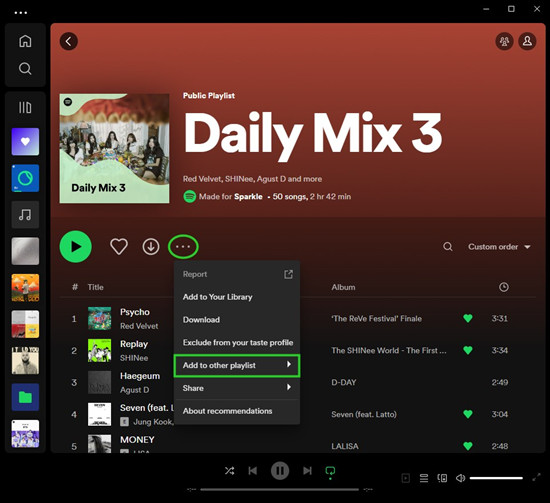Select The SHINee World album text
This screenshot has width=550, height=503.
pos(389,350)
